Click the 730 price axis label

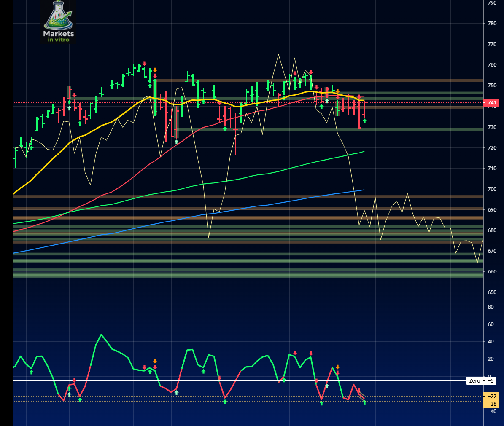(x=492, y=127)
